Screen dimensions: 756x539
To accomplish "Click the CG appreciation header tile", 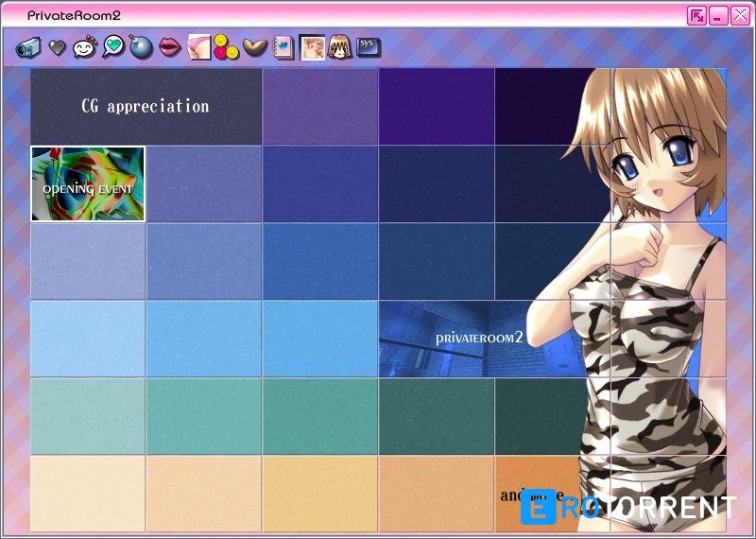I will (x=146, y=106).
